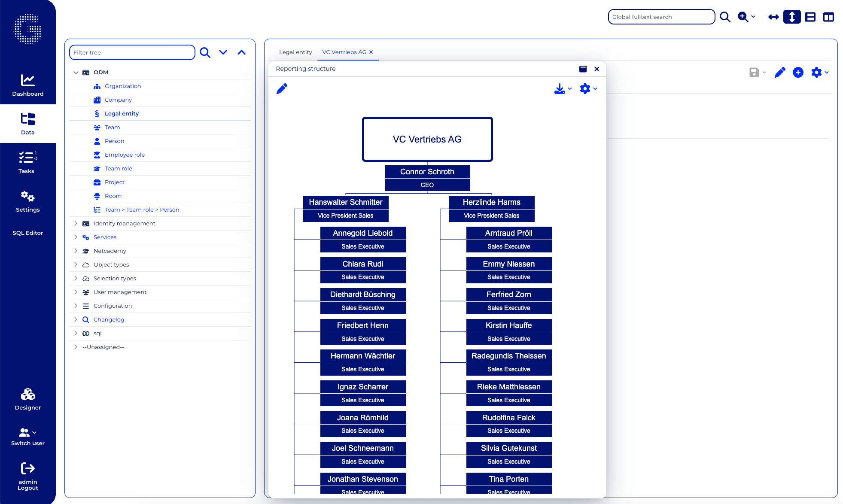Screen dimensions: 843x504
Task: Open the Switch user menu
Action: click(27, 437)
